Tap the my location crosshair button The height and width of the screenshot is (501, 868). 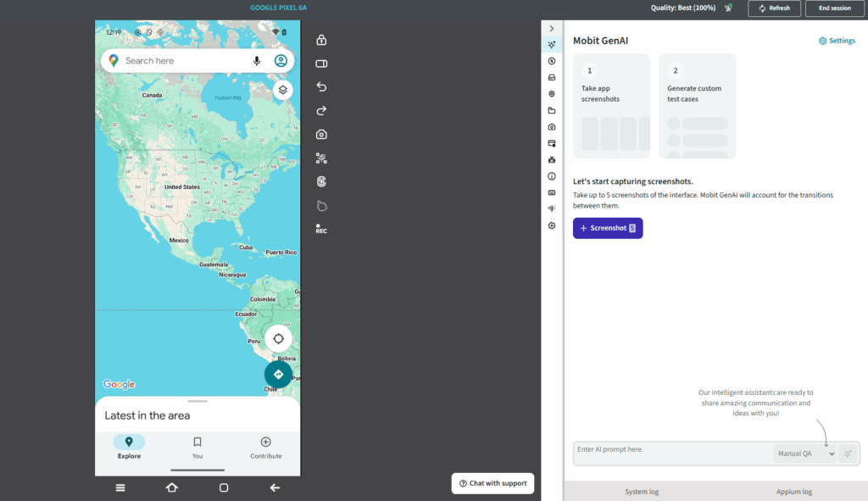click(278, 338)
